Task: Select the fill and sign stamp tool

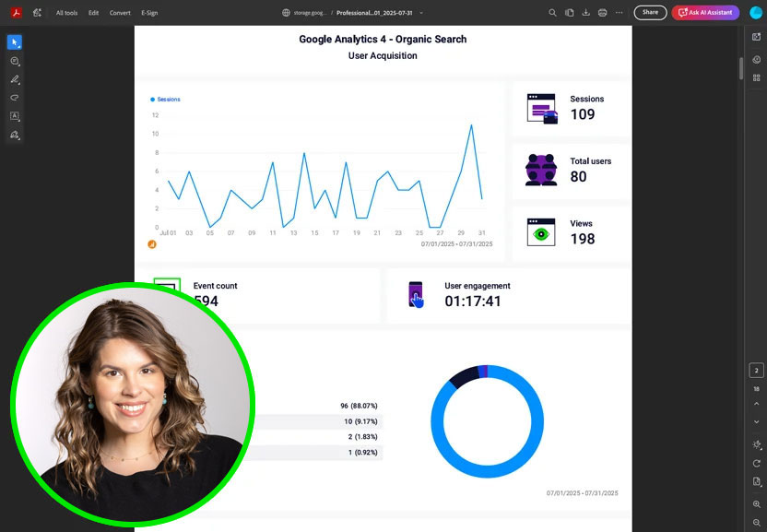Action: pyautogui.click(x=15, y=135)
